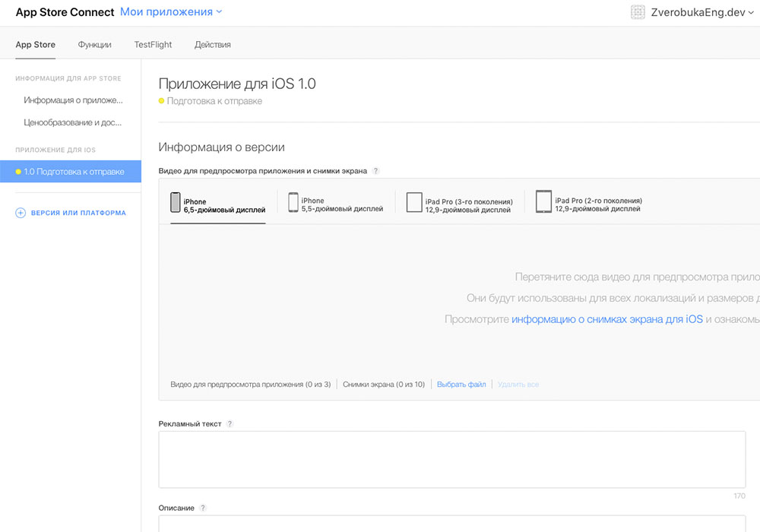Go to App Store Connect home title
Viewport: 760px width, 532px height.
point(65,12)
